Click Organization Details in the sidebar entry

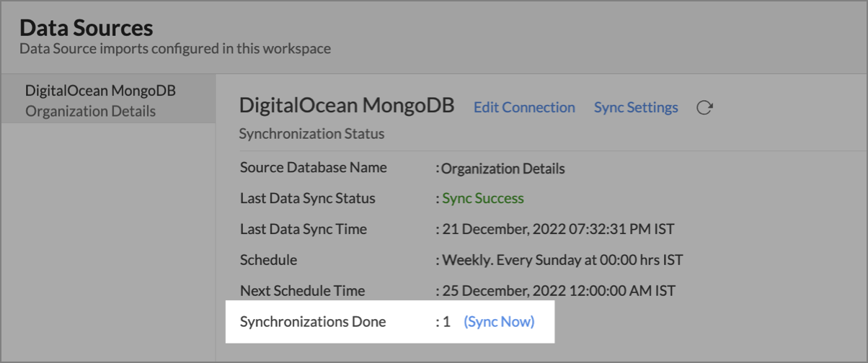pyautogui.click(x=90, y=111)
